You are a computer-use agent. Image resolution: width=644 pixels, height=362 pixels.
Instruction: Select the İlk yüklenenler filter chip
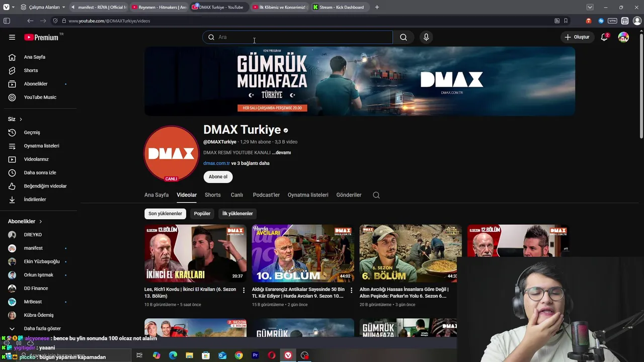click(x=237, y=214)
